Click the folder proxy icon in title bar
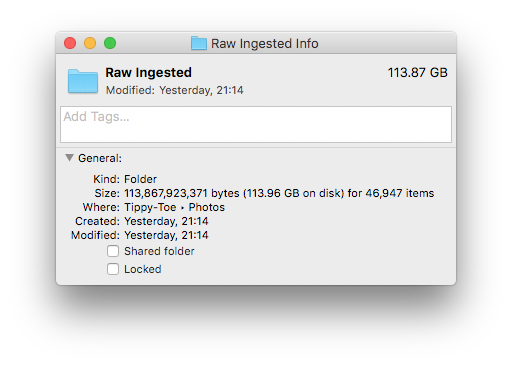 199,43
